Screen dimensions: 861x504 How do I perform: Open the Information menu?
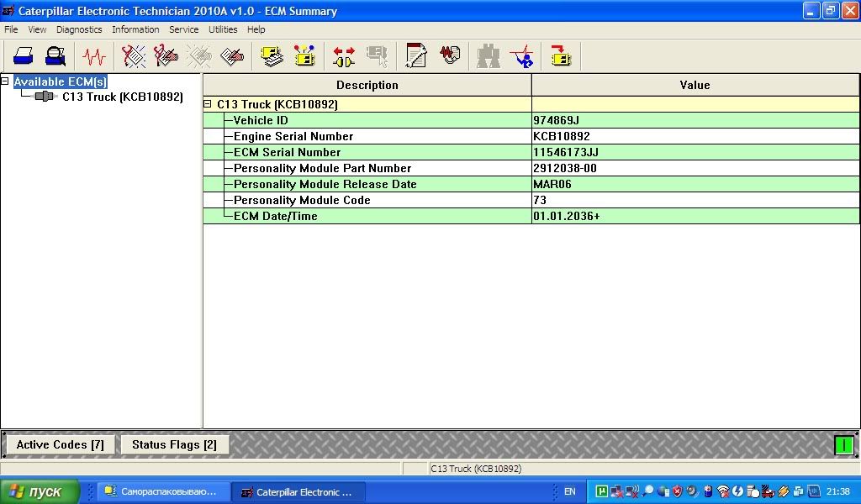[135, 29]
